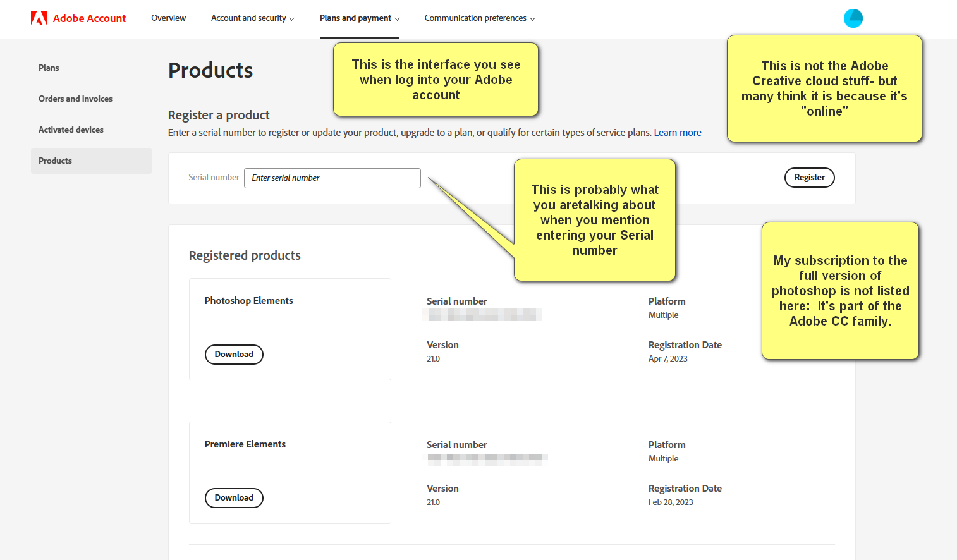Download Premiere Elements

234,498
